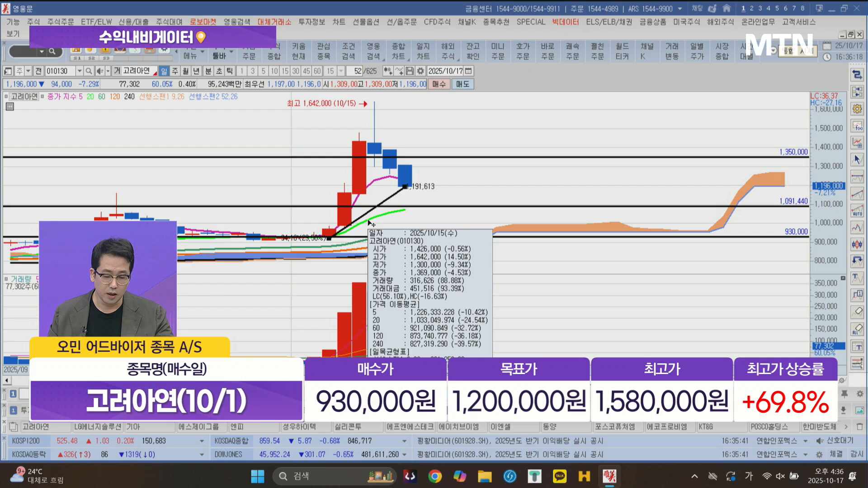Select the auto trendline tool

point(857,211)
